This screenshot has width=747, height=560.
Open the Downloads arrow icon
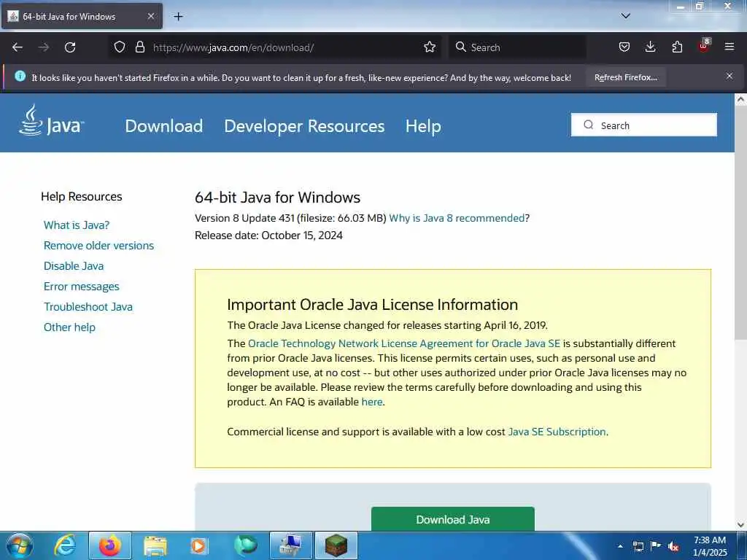650,47
